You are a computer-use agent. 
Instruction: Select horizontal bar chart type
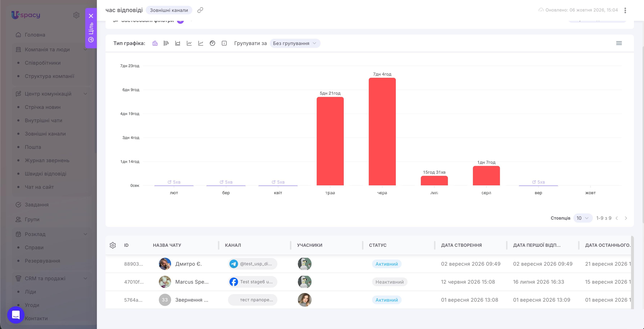pyautogui.click(x=166, y=43)
